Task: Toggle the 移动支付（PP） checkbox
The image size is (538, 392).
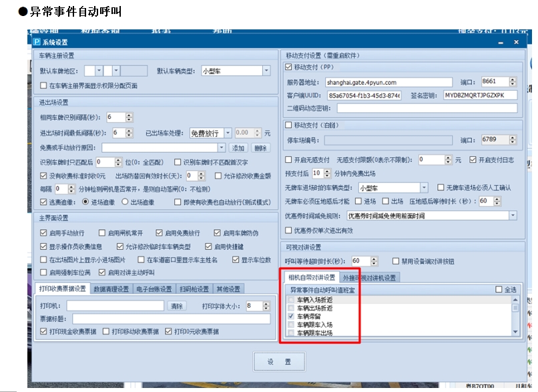Action: point(288,67)
